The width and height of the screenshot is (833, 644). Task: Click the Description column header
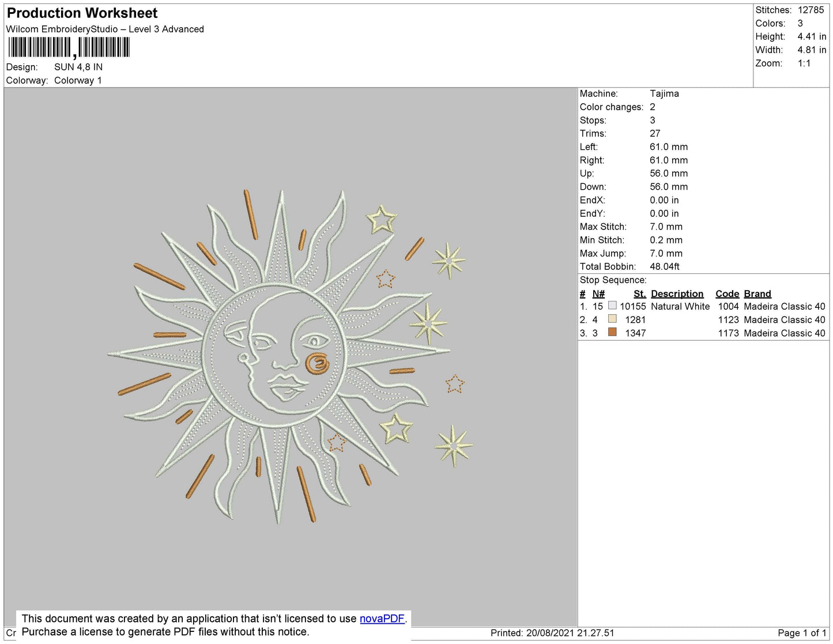(677, 293)
